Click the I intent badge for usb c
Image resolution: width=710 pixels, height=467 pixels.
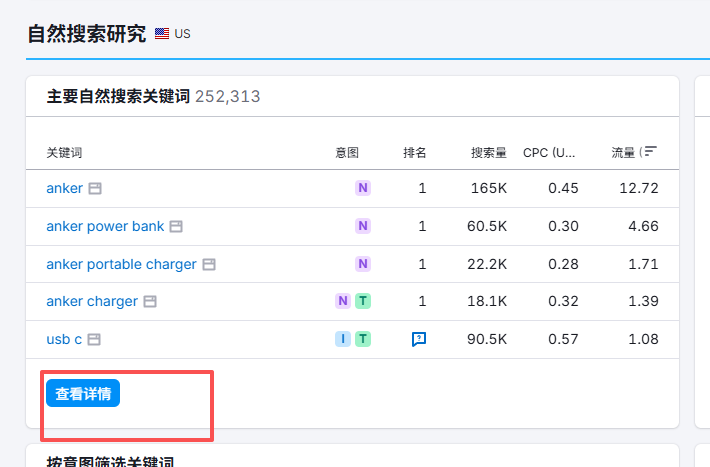(x=343, y=339)
